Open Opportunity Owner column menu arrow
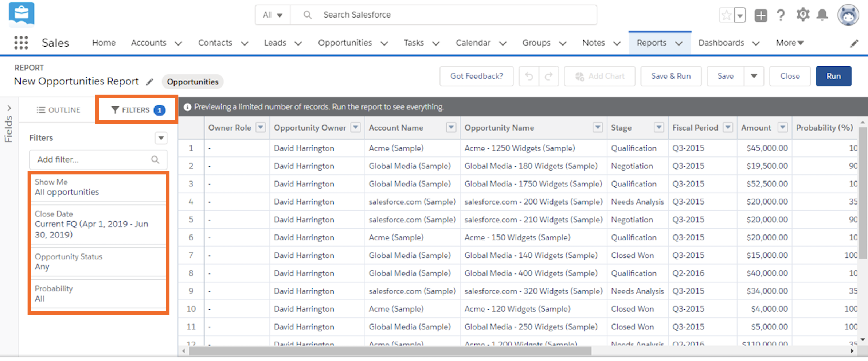This screenshot has width=868, height=361. coord(355,127)
